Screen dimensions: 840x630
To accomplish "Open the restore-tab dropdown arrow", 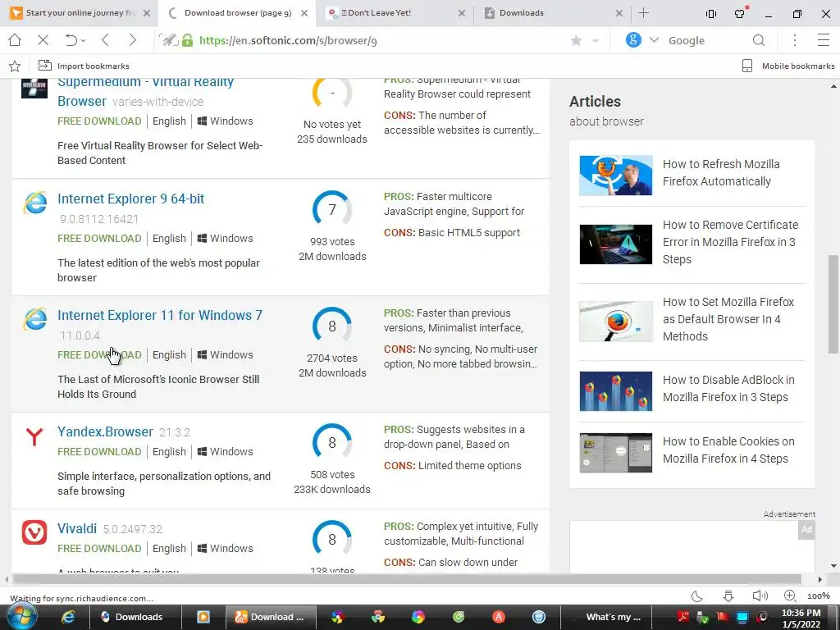I will (84, 41).
